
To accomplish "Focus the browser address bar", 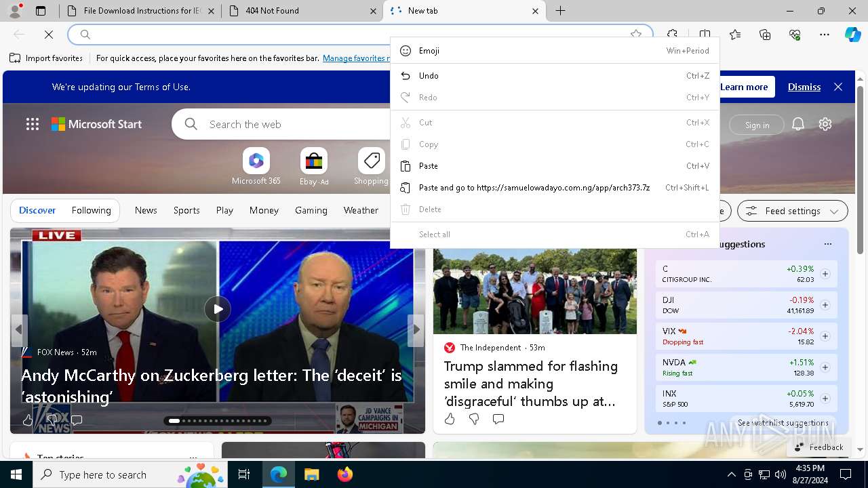I will point(360,35).
